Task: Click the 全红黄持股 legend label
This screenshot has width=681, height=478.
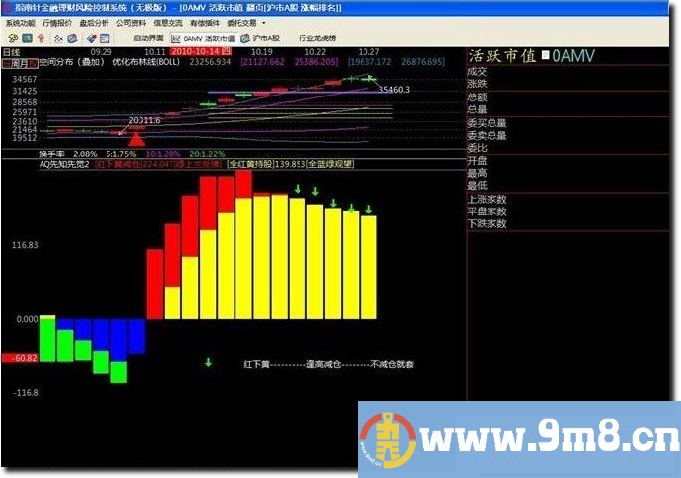Action: 251,164
